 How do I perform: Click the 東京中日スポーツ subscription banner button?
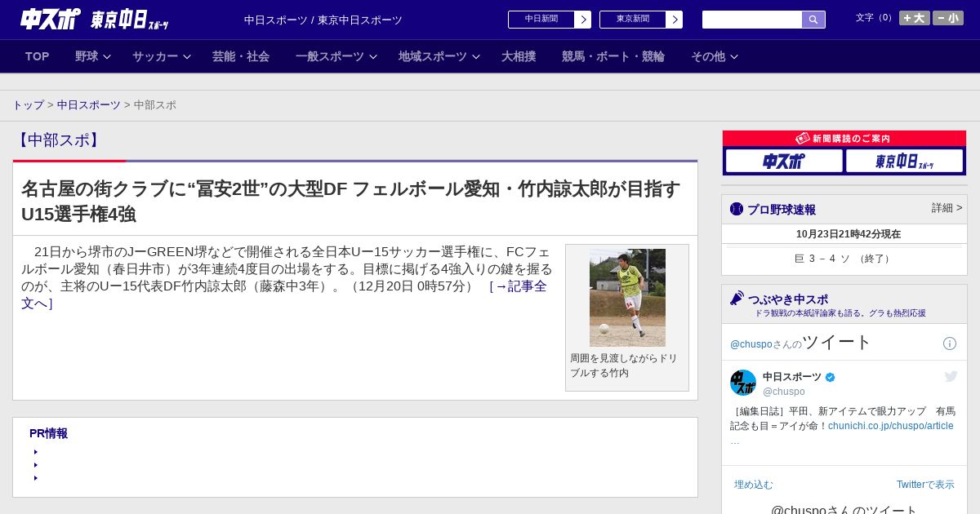(x=904, y=161)
